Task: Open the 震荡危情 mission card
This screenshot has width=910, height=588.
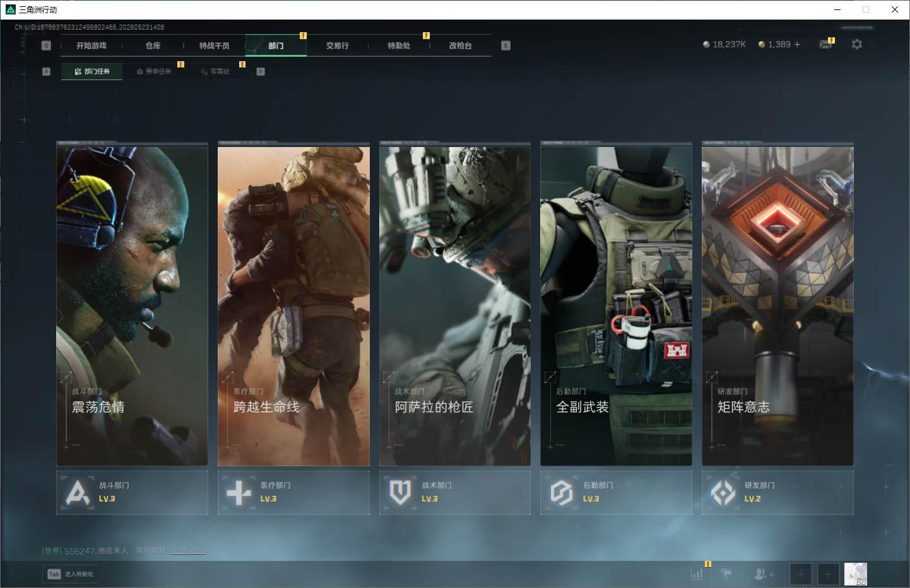Action: tap(132, 303)
